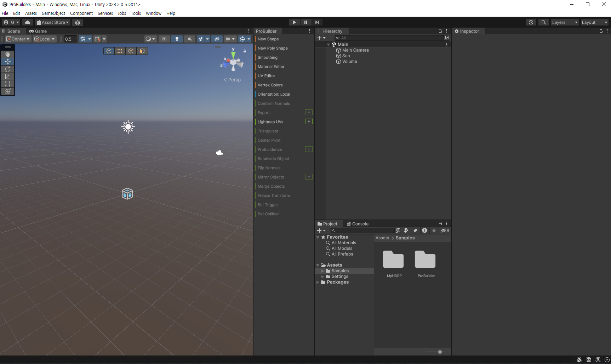This screenshot has width=611, height=364.
Task: Open the Material Editor in ProBuilder
Action: pyautogui.click(x=271, y=67)
